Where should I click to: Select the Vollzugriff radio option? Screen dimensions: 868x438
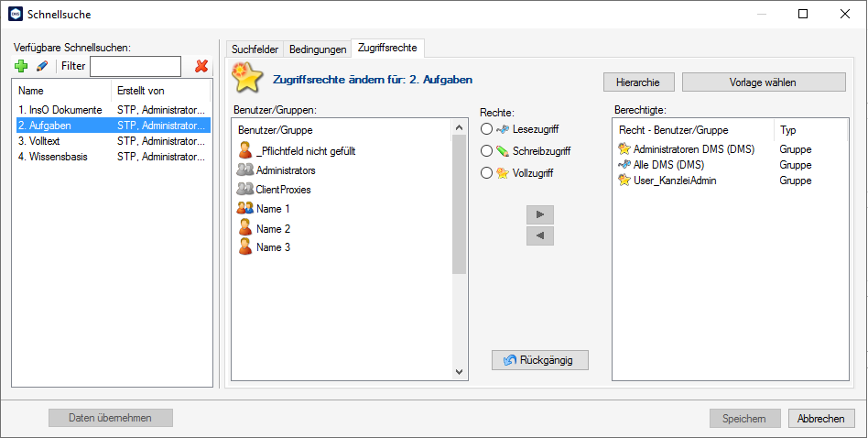click(486, 173)
